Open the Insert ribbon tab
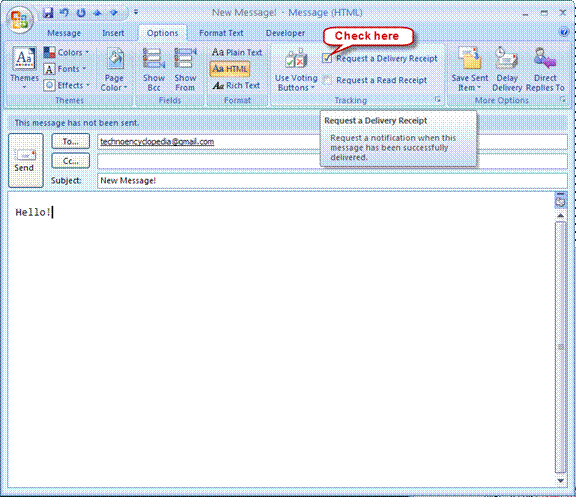 (113, 33)
